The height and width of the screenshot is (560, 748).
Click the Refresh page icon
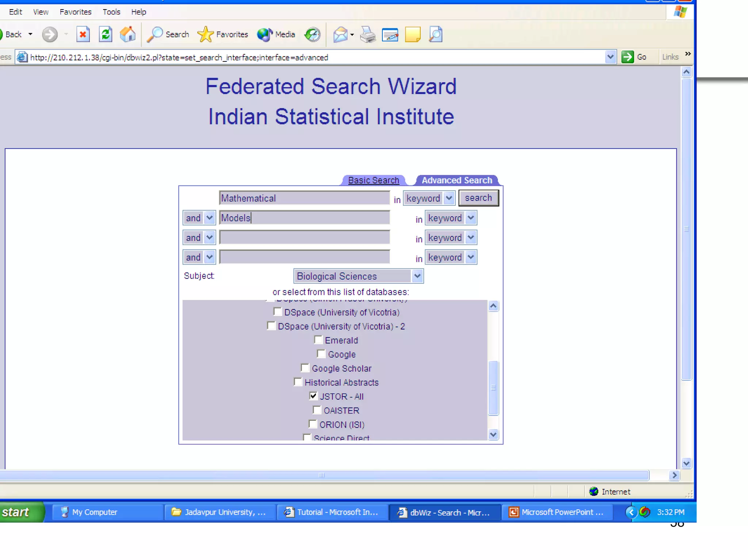click(x=106, y=35)
